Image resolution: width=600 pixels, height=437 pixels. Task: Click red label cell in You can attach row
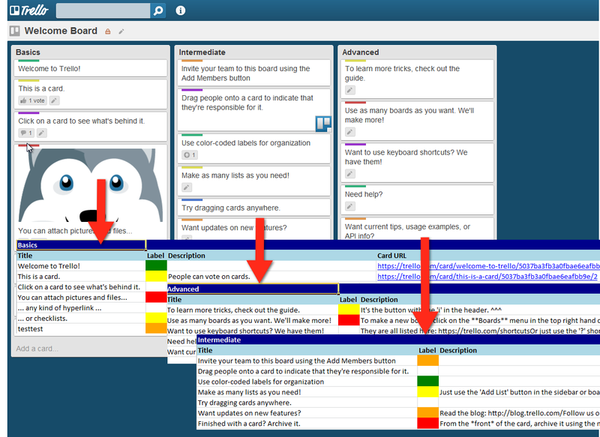pyautogui.click(x=156, y=297)
